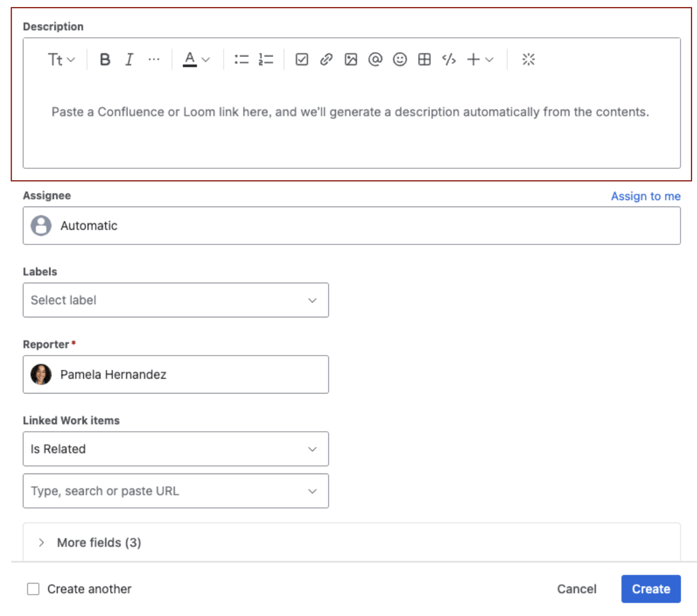Insert a numbered list
This screenshot has width=697, height=616.
pyautogui.click(x=266, y=59)
